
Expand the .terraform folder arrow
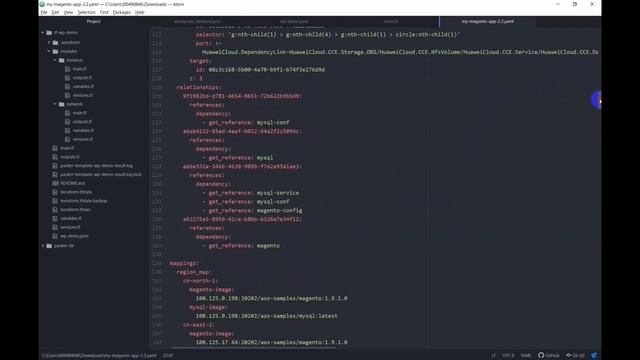tap(49, 42)
